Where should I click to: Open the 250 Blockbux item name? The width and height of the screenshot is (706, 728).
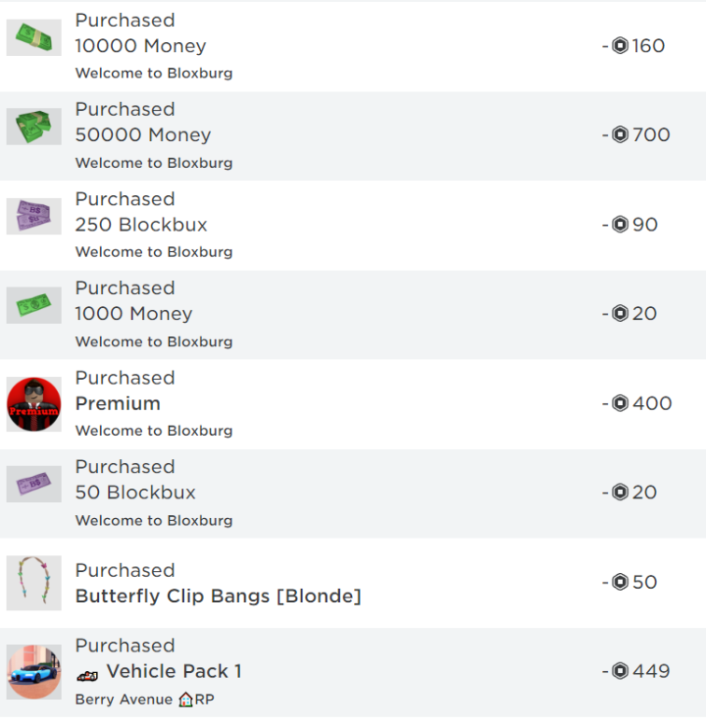click(x=141, y=225)
